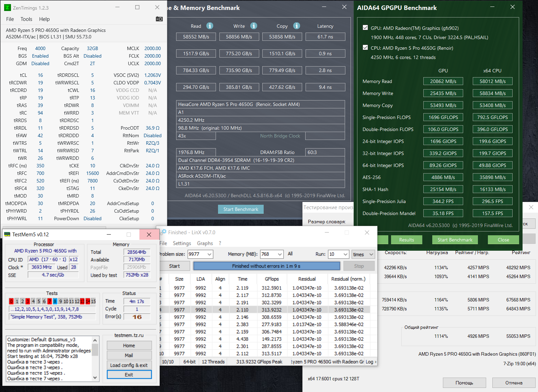Click the Time column header in LinX
Image resolution: width=538 pixels, height=392 pixels.
tap(242, 279)
